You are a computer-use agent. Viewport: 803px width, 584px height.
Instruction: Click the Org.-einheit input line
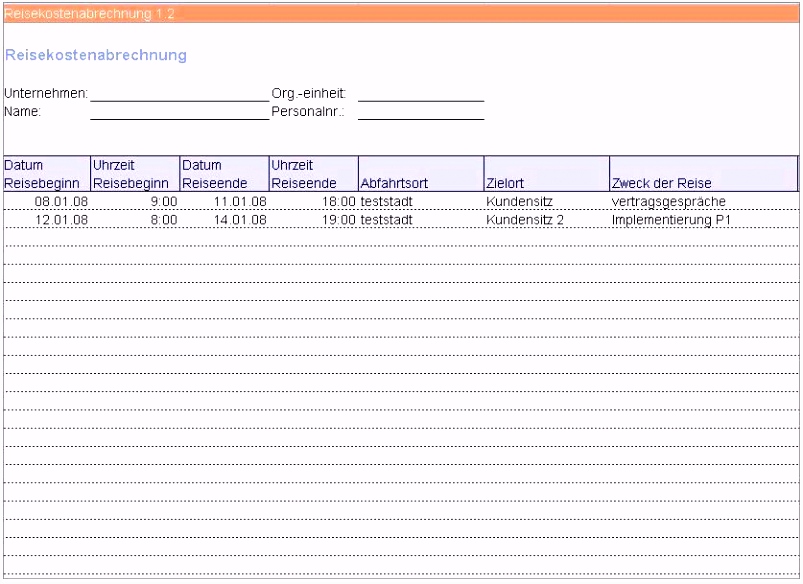(421, 94)
